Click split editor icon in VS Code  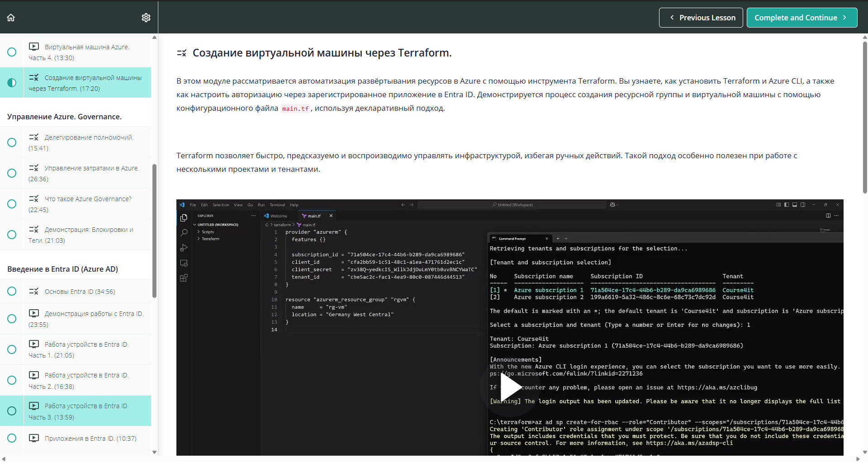pos(828,216)
